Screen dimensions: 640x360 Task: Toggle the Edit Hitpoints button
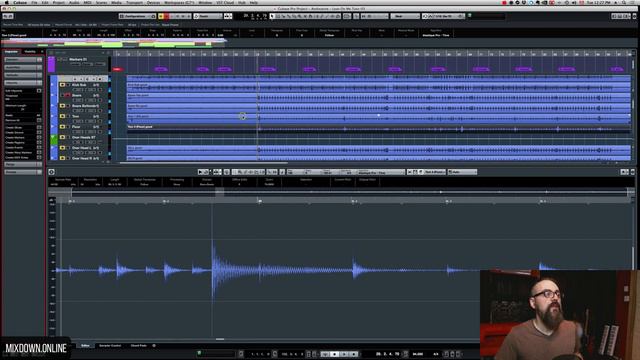coord(39,91)
